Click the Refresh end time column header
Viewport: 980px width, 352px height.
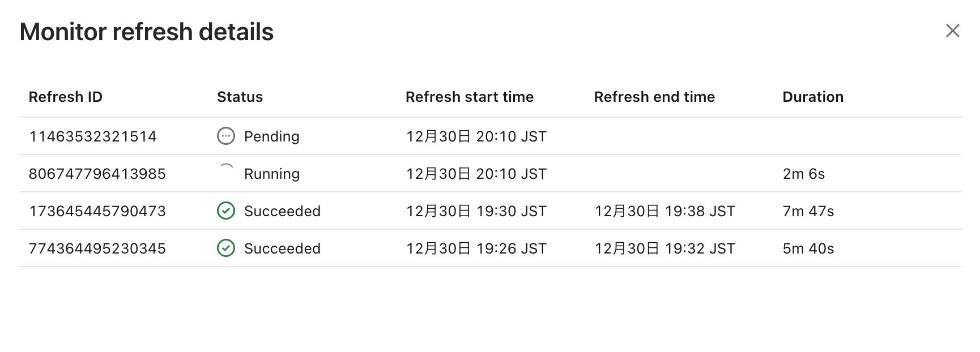click(x=654, y=97)
